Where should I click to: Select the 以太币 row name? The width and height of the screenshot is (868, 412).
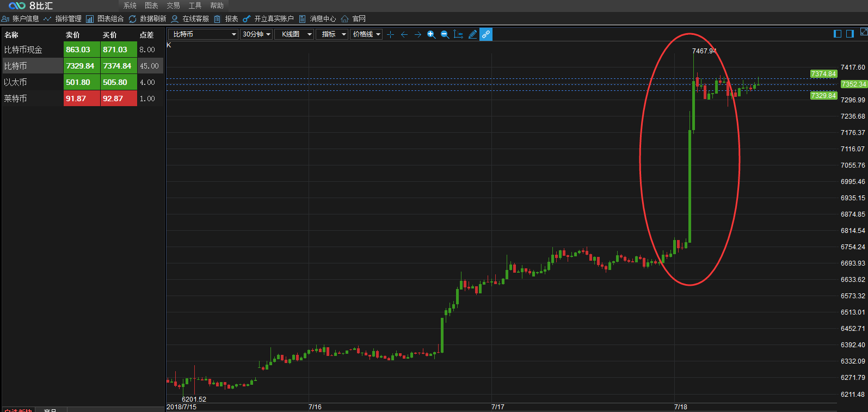pyautogui.click(x=15, y=82)
